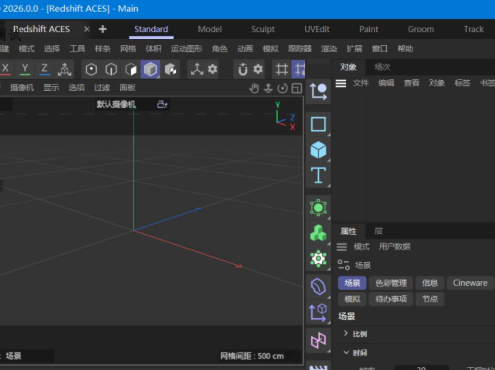
Task: Switch to Edges mode icon
Action: pos(111,69)
